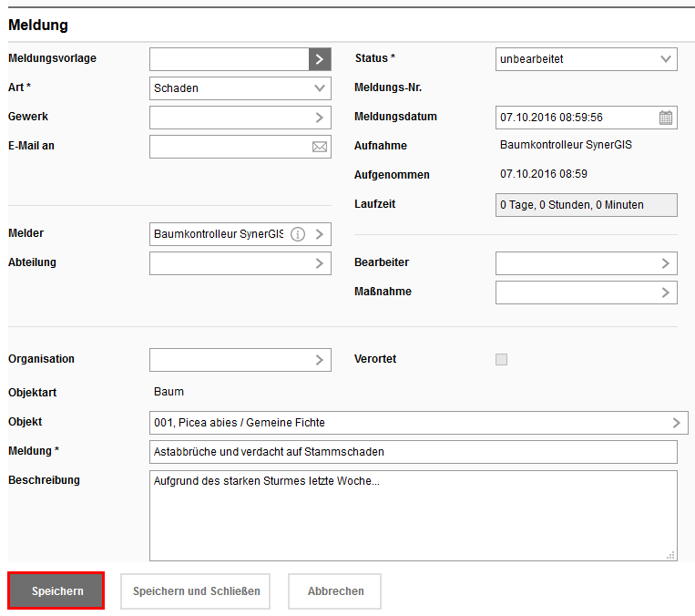Click the arrow in the Objekt field
Screen dimensions: 695x616
point(676,423)
